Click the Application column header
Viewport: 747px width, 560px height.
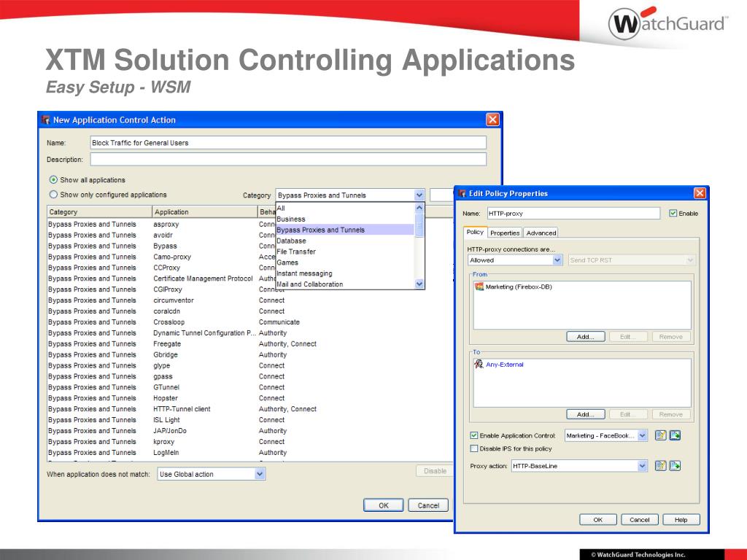(x=205, y=212)
